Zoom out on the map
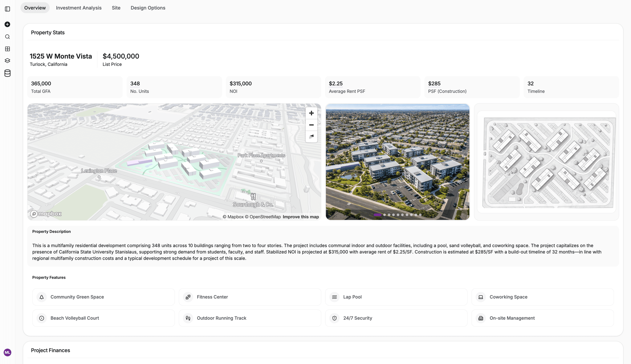631x364 pixels. pyautogui.click(x=311, y=125)
